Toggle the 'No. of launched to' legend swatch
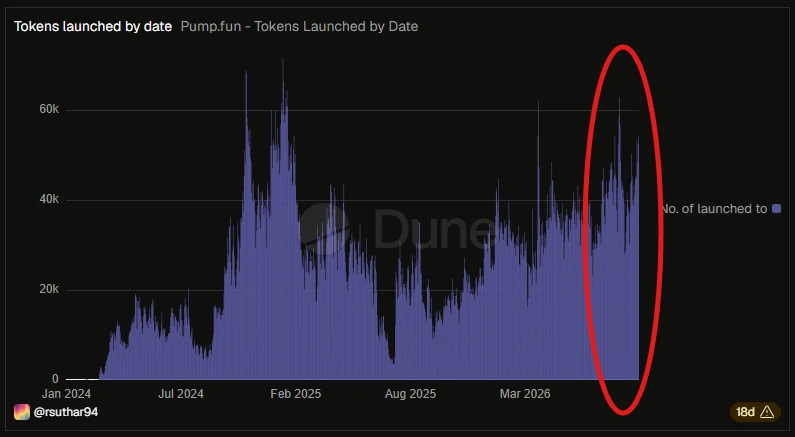This screenshot has height=437, width=795. 776,208
